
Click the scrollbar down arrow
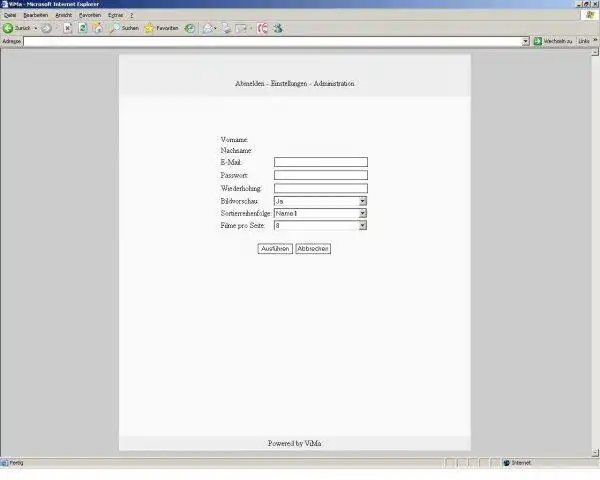pos(595,453)
